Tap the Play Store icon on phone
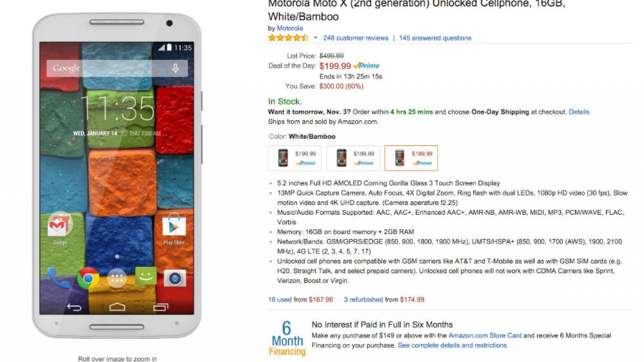This screenshot has height=362, width=644. 174,227
